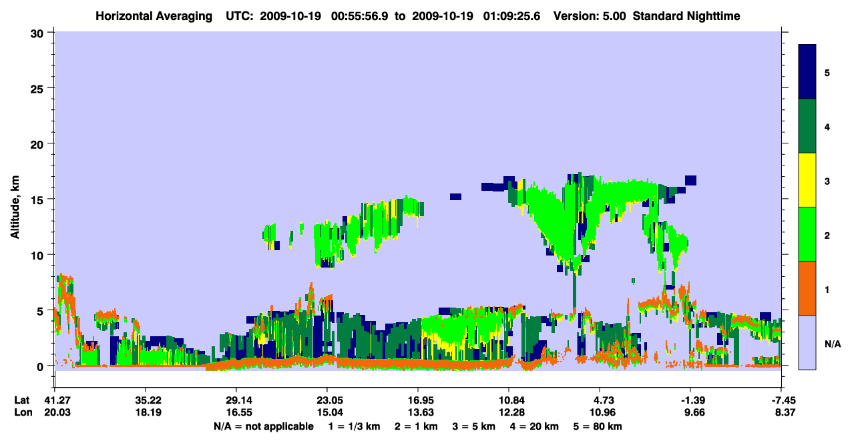This screenshot has width=868, height=445.
Task: Click the dark green level 4 legend swatch
Action: click(807, 126)
